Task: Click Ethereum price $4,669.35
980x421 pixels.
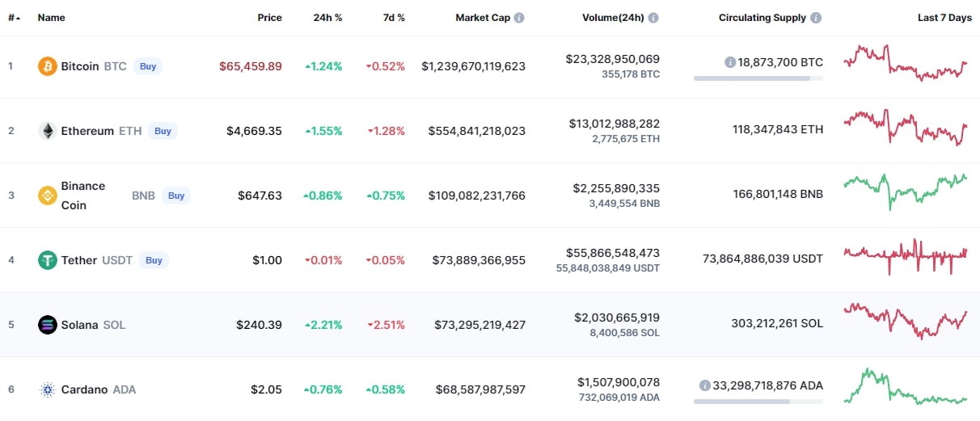Action: point(255,131)
